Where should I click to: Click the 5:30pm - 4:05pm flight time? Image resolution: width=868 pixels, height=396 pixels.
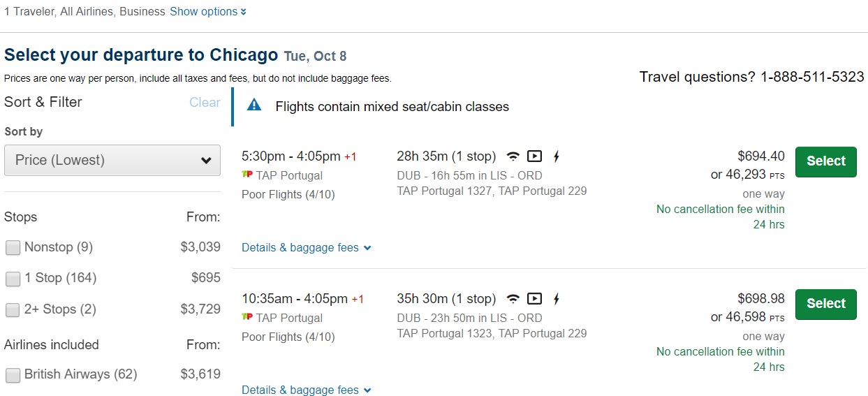[291, 156]
